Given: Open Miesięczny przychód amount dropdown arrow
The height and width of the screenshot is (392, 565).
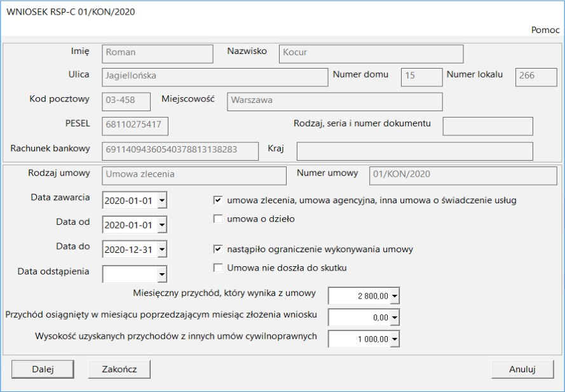Looking at the screenshot, I should 395,296.
